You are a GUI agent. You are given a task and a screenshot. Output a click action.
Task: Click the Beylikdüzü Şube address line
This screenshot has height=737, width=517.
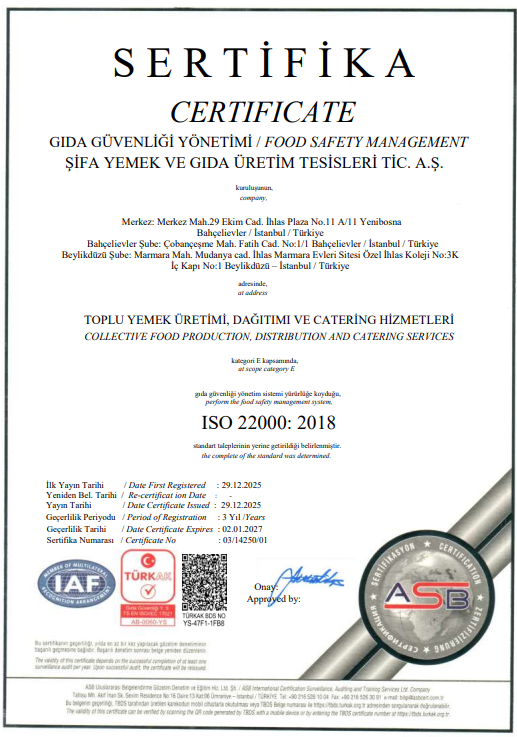(x=260, y=255)
